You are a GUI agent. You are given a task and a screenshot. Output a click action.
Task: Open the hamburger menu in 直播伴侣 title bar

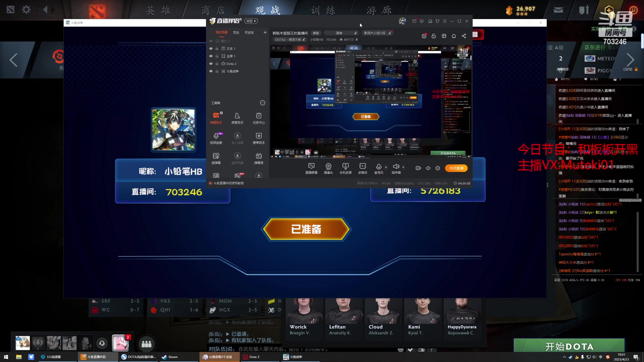pyautogui.click(x=445, y=21)
